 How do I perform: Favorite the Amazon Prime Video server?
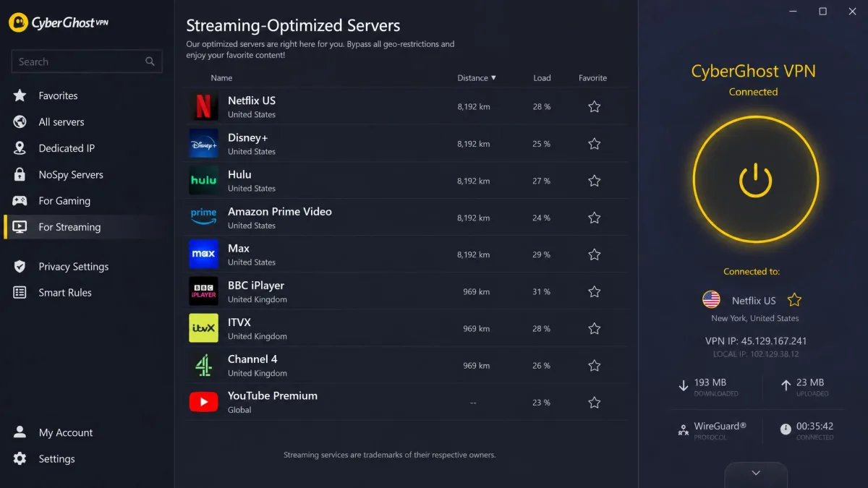tap(594, 217)
